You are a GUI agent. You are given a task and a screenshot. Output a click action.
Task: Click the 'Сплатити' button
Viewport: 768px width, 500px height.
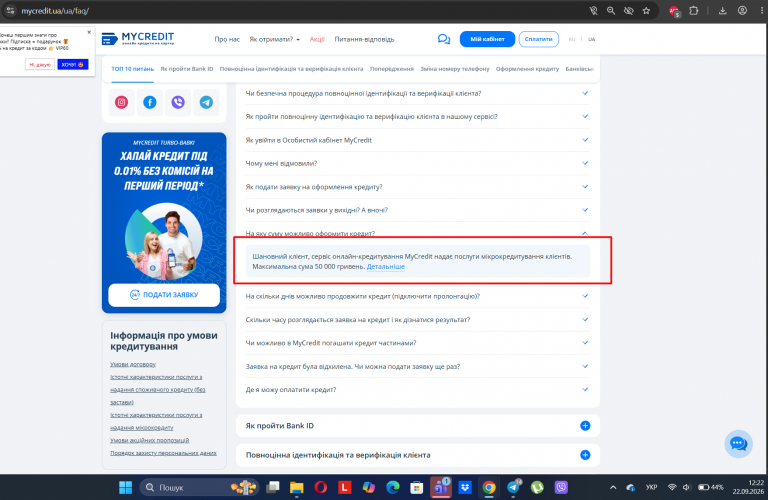[x=538, y=39]
